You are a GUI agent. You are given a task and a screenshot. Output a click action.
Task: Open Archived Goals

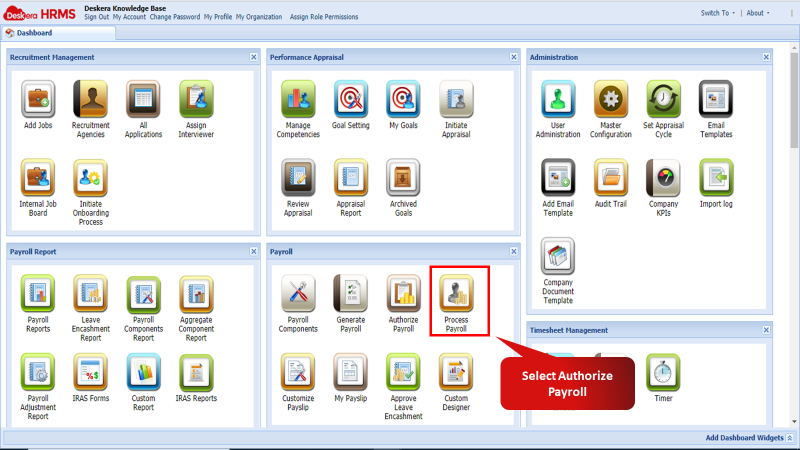[403, 178]
